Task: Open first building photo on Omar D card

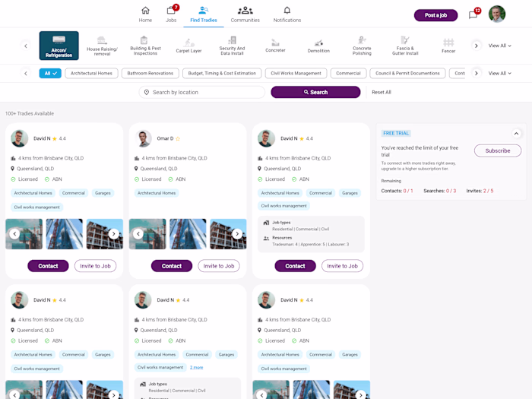Action: tap(147, 234)
